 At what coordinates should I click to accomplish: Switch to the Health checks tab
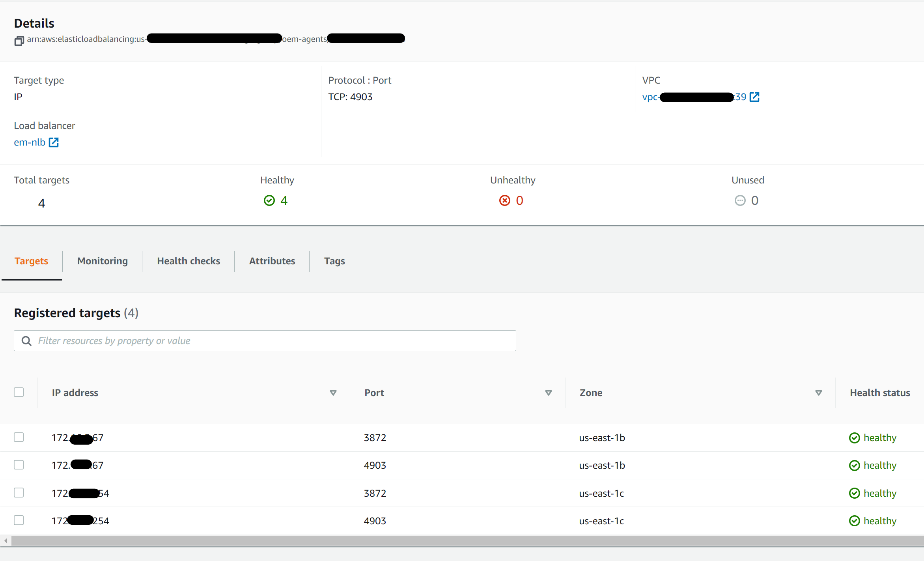point(189,261)
